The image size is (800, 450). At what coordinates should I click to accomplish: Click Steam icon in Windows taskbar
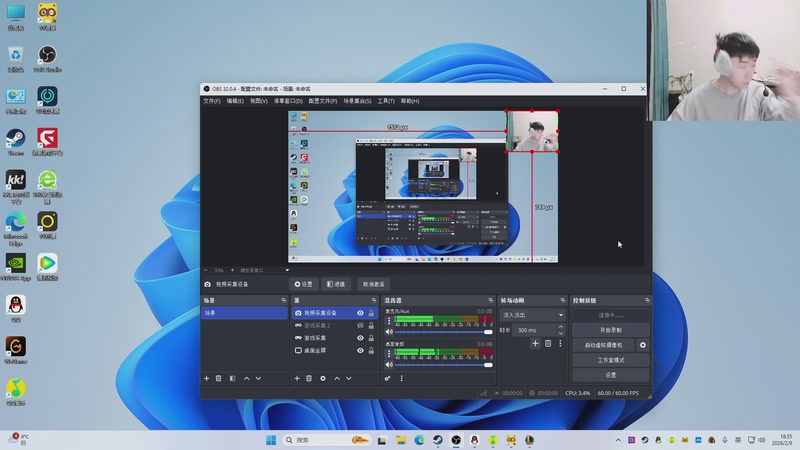438,440
